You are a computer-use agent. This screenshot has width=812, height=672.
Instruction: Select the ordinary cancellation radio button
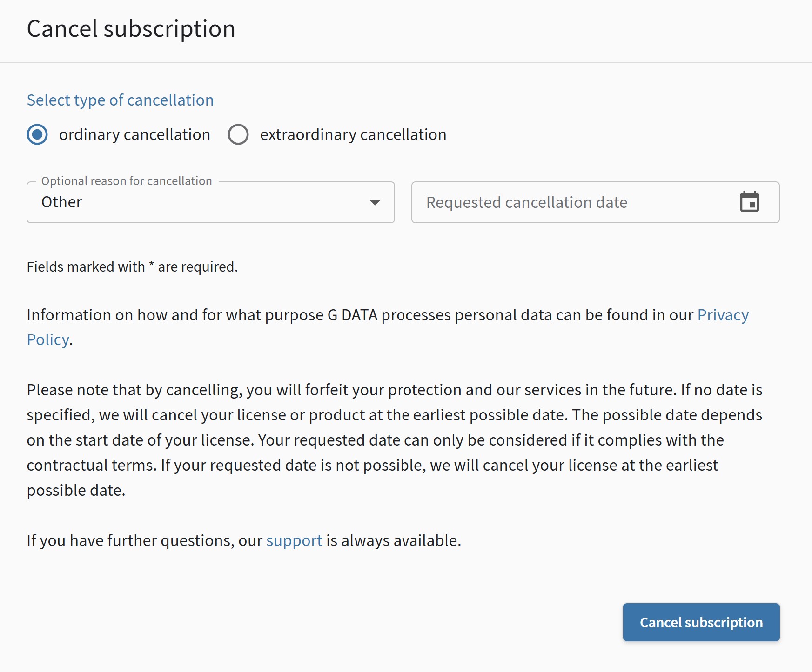37,135
